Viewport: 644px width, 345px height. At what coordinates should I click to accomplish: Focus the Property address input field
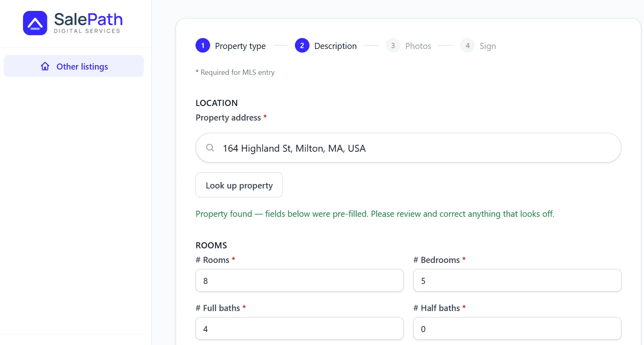tap(408, 148)
